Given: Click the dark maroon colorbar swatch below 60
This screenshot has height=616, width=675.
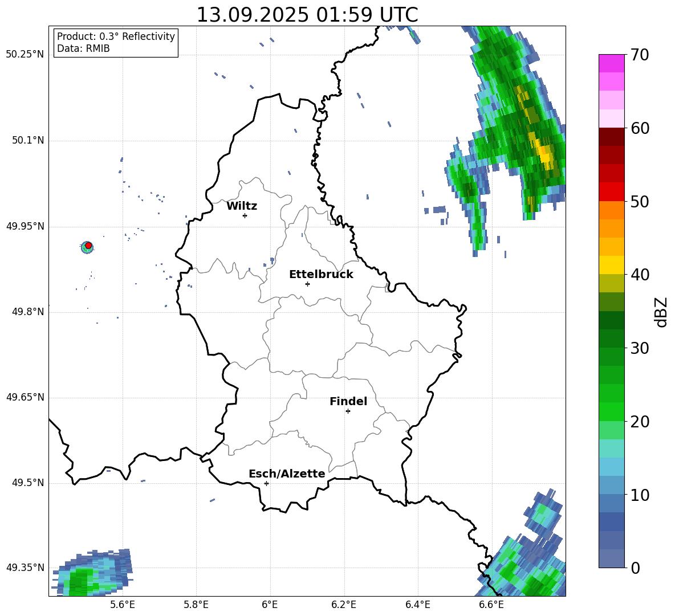Looking at the screenshot, I should (611, 137).
